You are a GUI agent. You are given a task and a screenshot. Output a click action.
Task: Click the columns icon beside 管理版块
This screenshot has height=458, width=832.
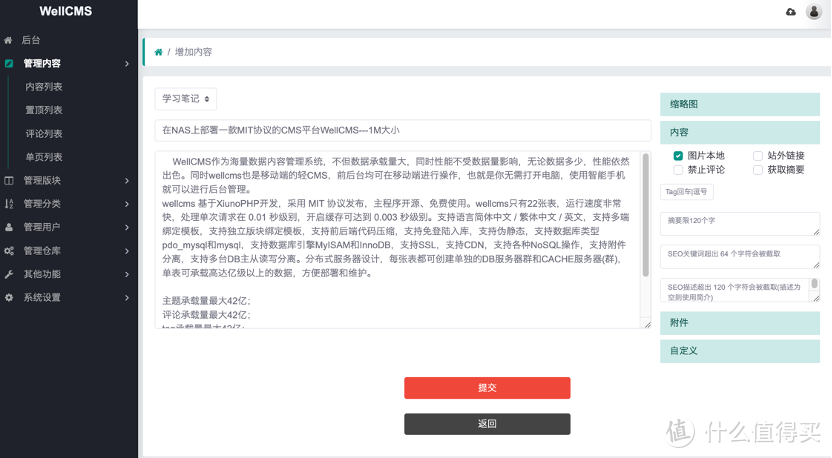point(9,180)
